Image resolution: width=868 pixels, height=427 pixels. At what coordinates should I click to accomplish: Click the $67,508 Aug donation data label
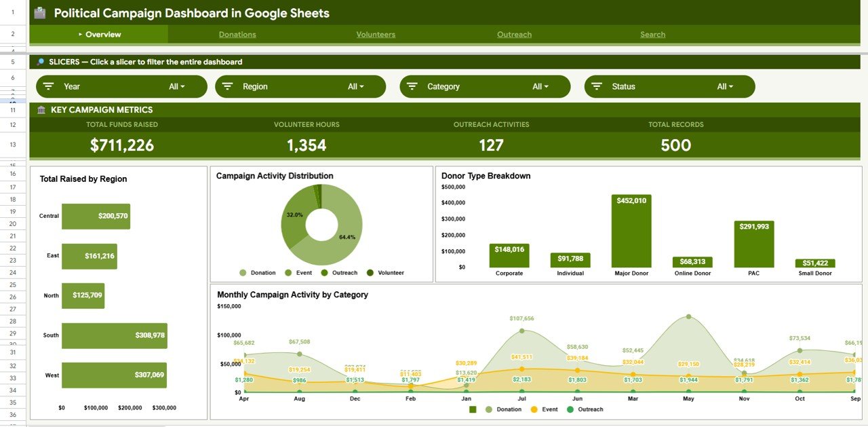(x=299, y=341)
